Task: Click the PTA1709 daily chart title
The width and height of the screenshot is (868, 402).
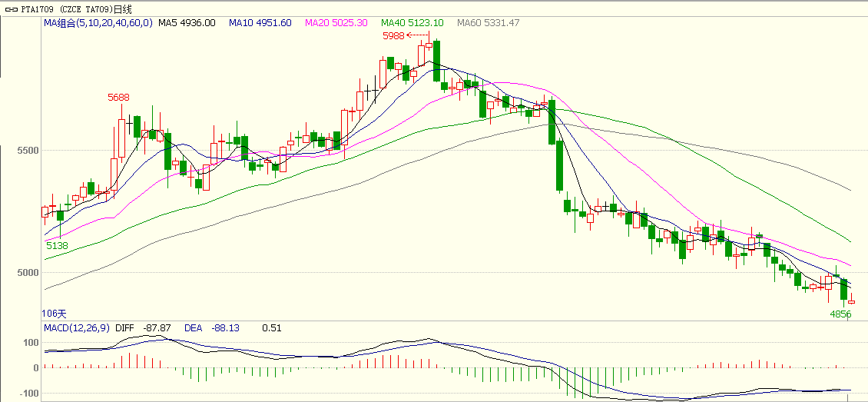Action: click(x=77, y=9)
